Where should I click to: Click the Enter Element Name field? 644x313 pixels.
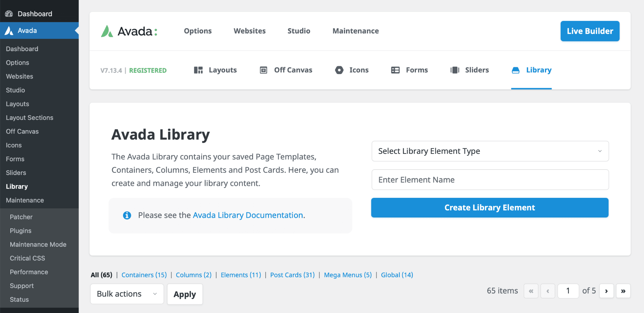click(490, 180)
